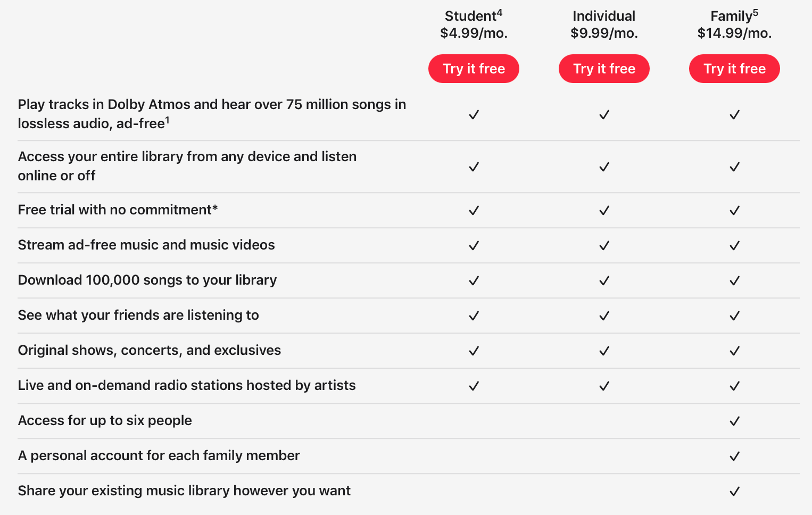
Task: Click the Student checkmark for Dolby Atmos playback
Action: pyautogui.click(x=474, y=114)
